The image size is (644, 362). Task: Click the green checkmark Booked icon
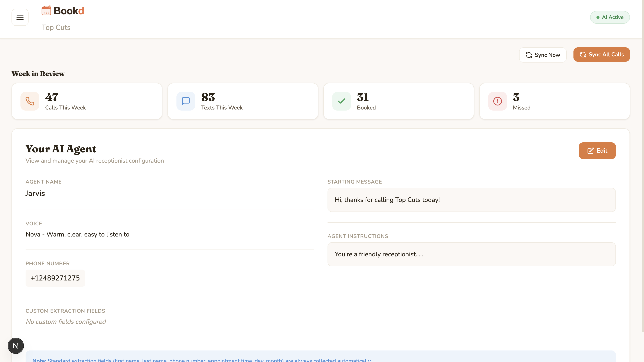[341, 101]
